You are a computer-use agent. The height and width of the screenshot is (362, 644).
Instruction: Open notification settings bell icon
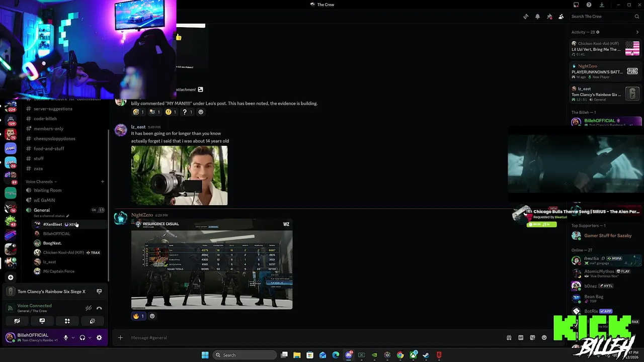pos(537,17)
